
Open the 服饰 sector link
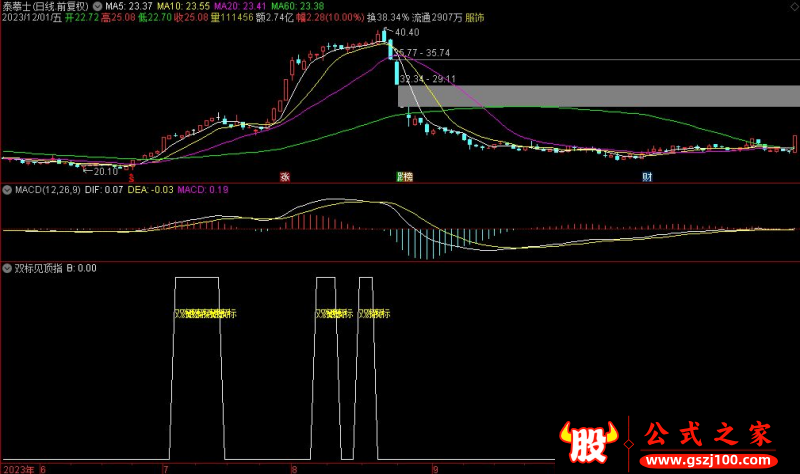[x=477, y=17]
